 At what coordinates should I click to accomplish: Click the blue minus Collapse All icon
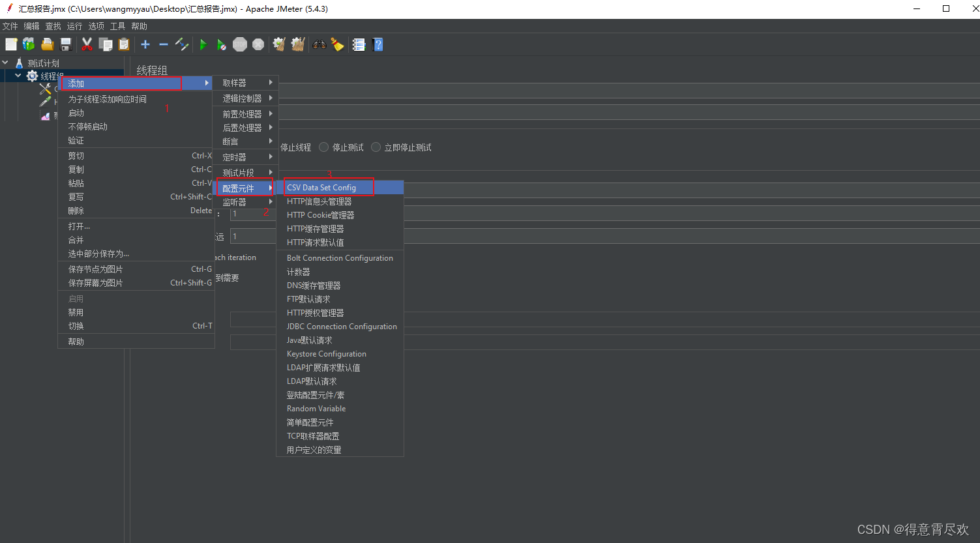point(164,44)
